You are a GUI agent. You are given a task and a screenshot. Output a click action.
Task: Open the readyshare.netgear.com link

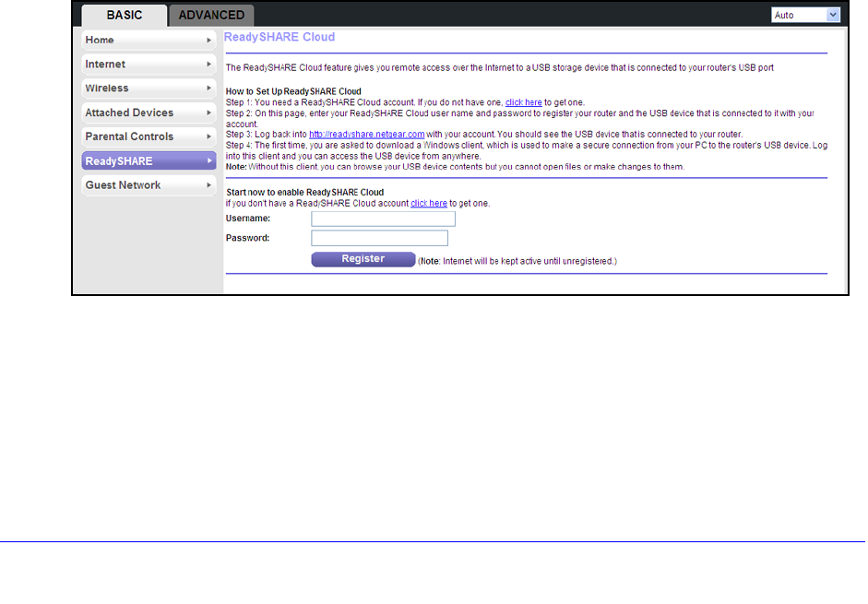(366, 135)
